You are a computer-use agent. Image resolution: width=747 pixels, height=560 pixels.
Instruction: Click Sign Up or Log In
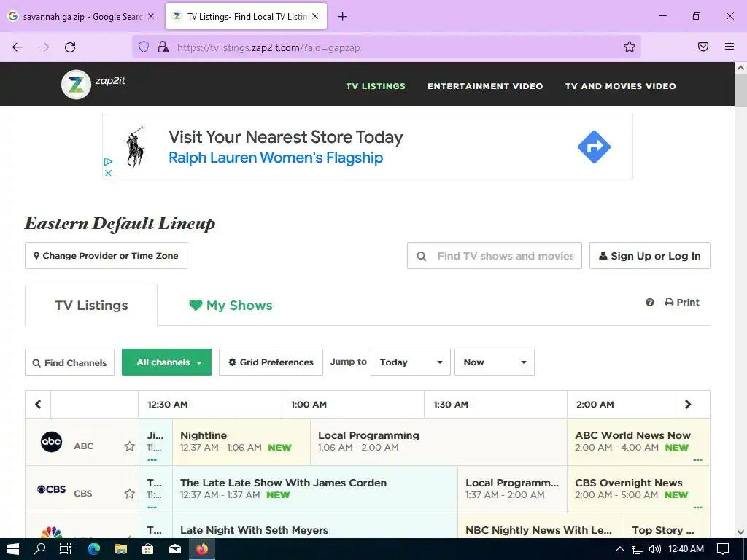click(x=650, y=256)
